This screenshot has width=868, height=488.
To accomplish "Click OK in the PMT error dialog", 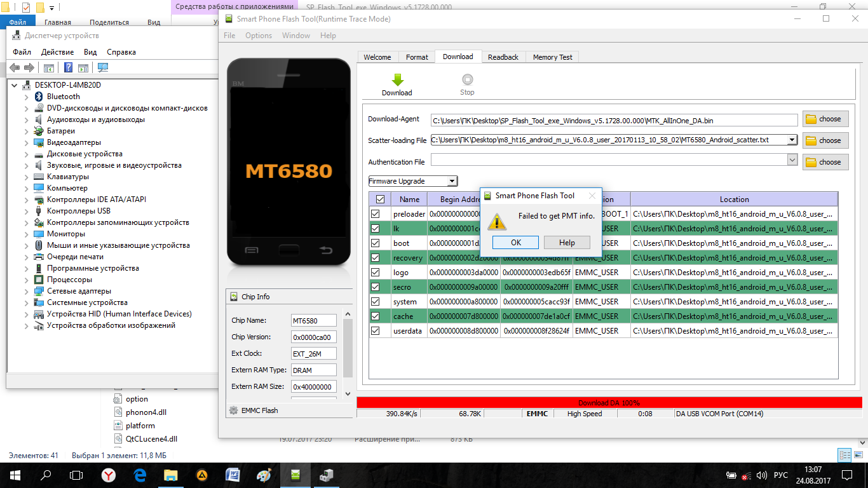I will [x=515, y=243].
